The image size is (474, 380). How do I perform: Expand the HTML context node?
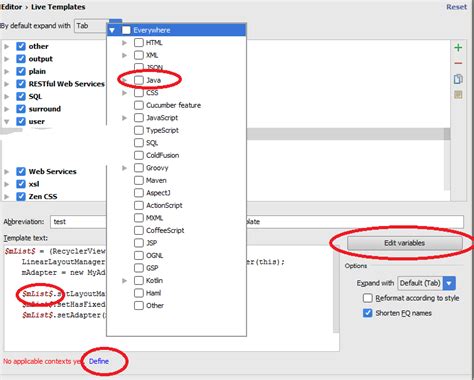pos(124,43)
